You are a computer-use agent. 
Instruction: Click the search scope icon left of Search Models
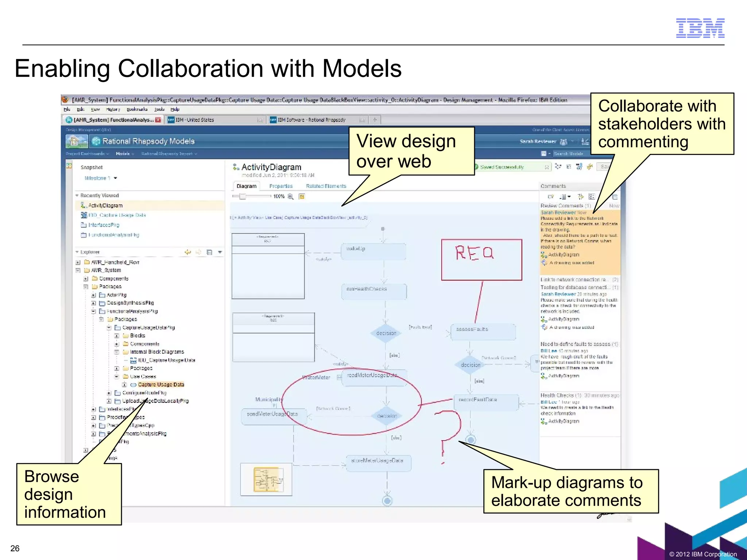pyautogui.click(x=543, y=154)
